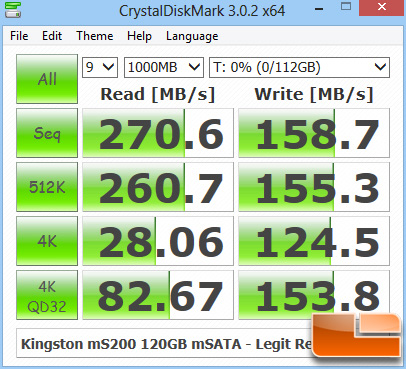406x369 pixels.
Task: Click the 4K write result 124.5
Action: pyautogui.click(x=314, y=241)
